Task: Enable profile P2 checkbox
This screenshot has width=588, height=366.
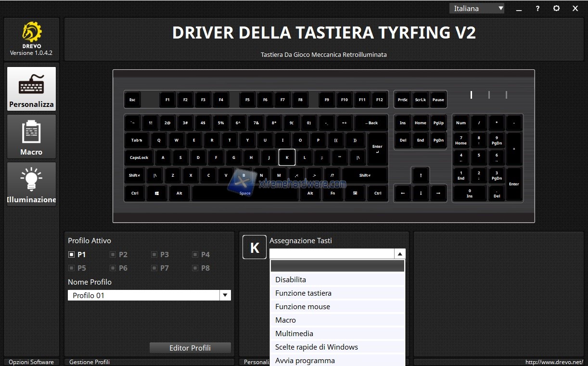Action: coord(113,254)
